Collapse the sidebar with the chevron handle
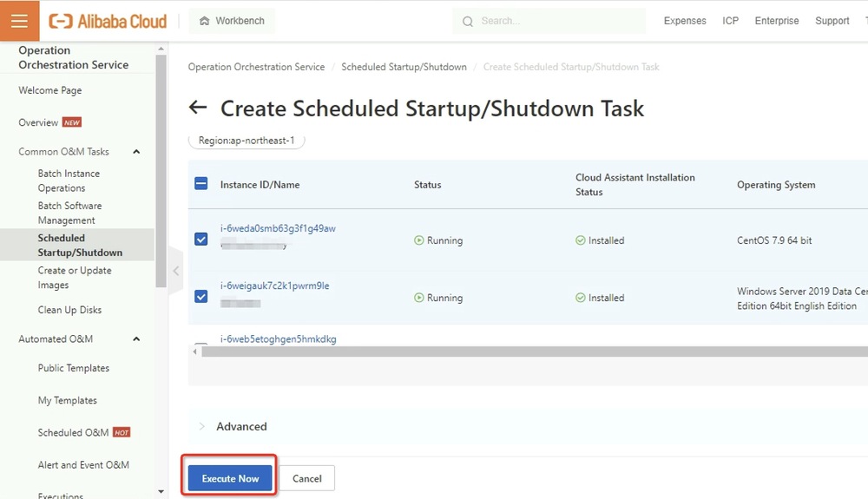Image resolution: width=868 pixels, height=499 pixels. (x=175, y=271)
